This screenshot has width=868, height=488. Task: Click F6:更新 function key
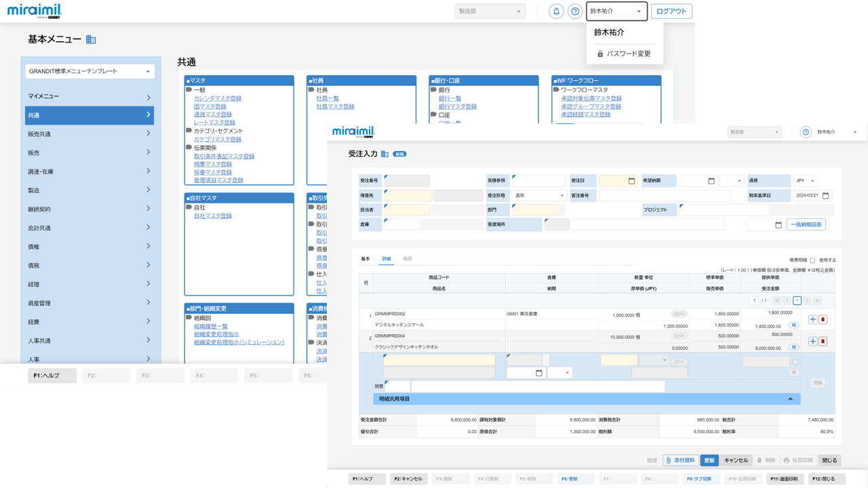tap(576, 479)
